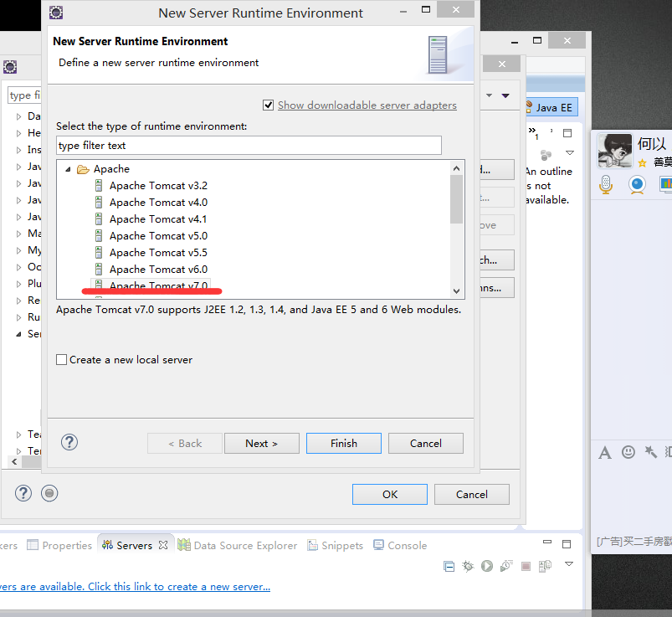Switch to Java EE perspective
The width and height of the screenshot is (672, 617).
(552, 107)
